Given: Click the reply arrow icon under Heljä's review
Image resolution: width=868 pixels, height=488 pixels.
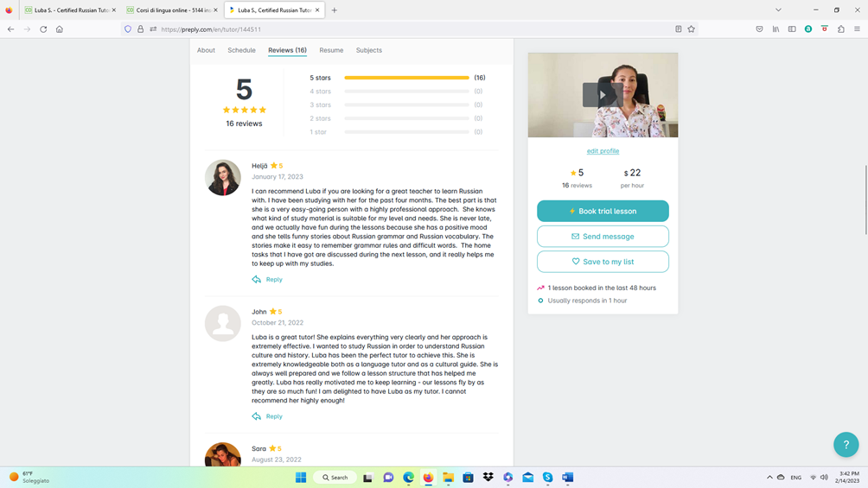Looking at the screenshot, I should [x=257, y=280].
